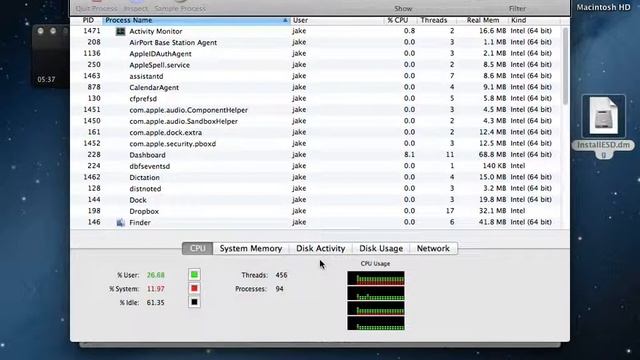This screenshot has height=360, width=640.
Task: Click the 94 processes count
Action: point(279,289)
